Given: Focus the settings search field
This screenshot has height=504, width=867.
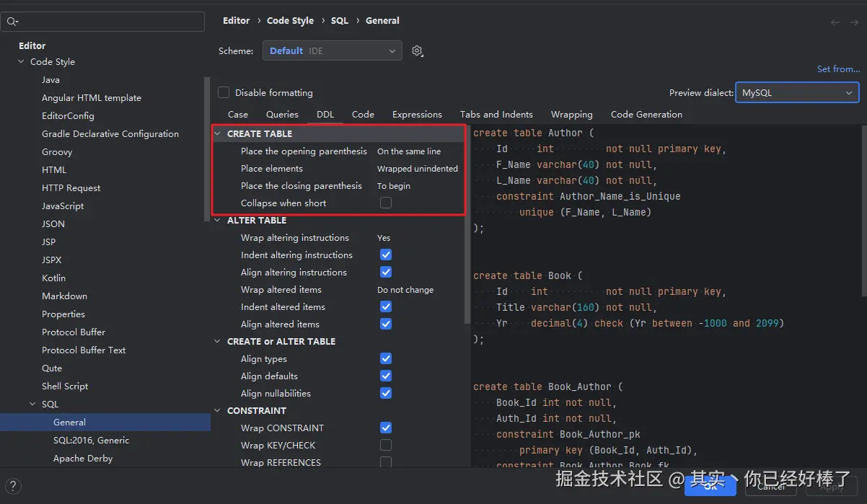Looking at the screenshot, I should pyautogui.click(x=102, y=22).
